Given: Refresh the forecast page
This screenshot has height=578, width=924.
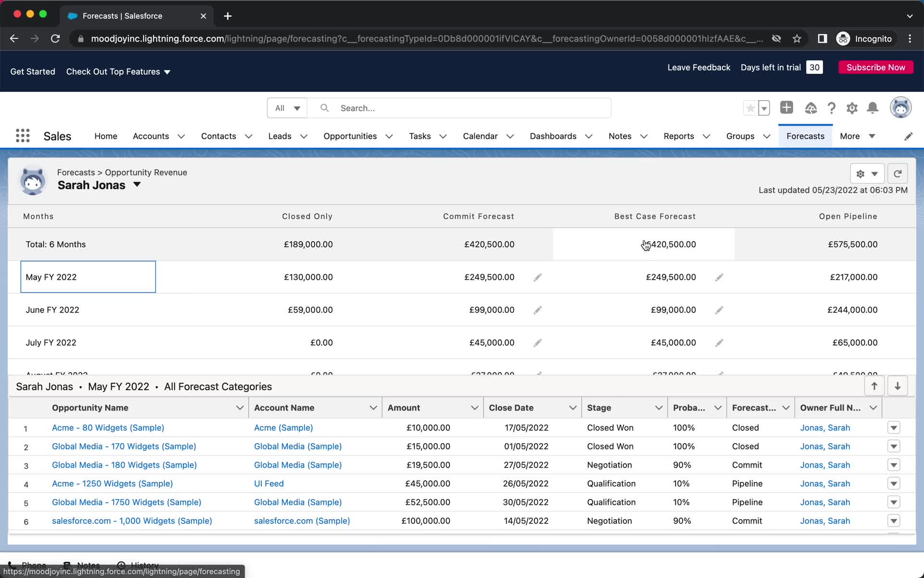Looking at the screenshot, I should coord(898,174).
